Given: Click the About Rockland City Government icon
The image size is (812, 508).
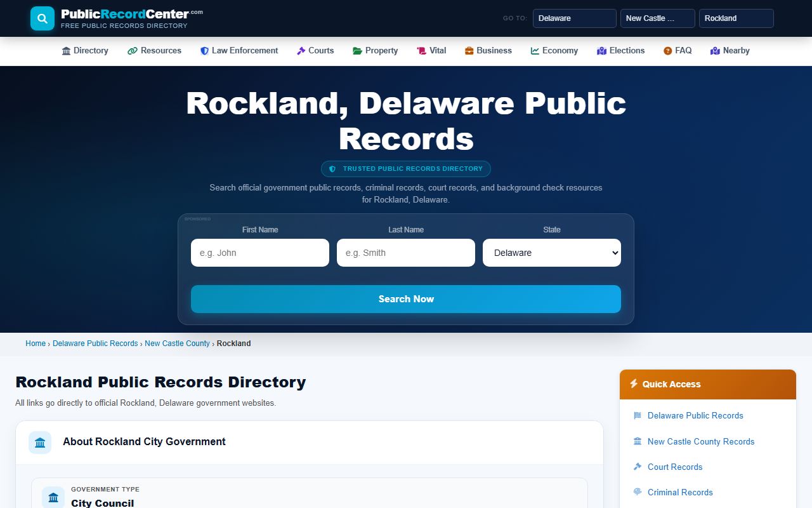Looking at the screenshot, I should coord(40,442).
